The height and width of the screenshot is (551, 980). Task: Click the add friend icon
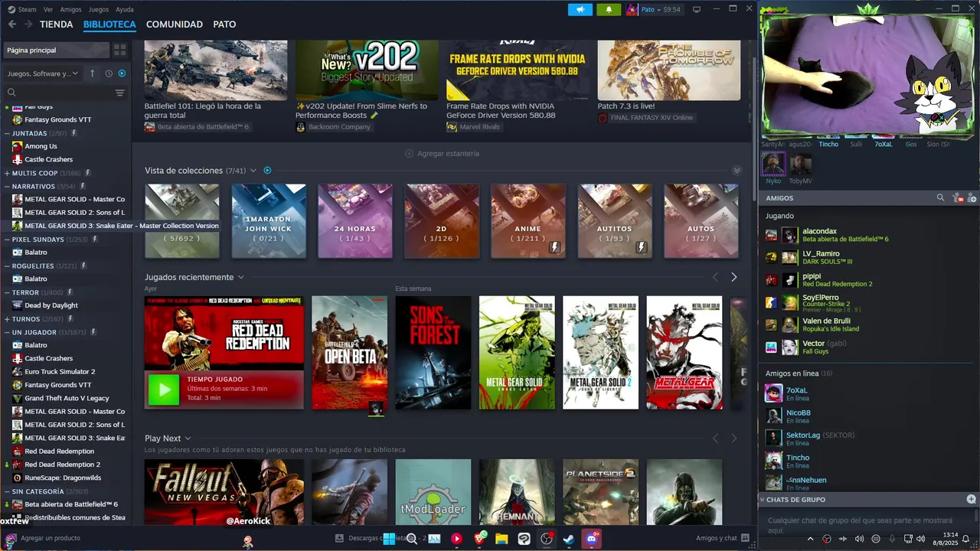point(972,198)
